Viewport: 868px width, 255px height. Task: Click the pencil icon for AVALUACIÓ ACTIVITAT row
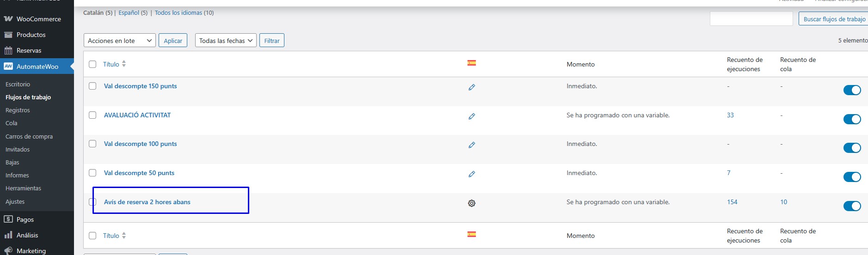coord(472,116)
